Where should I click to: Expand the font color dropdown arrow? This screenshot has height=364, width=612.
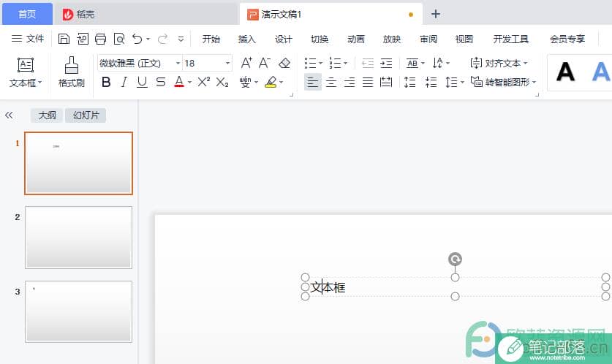pyautogui.click(x=189, y=83)
